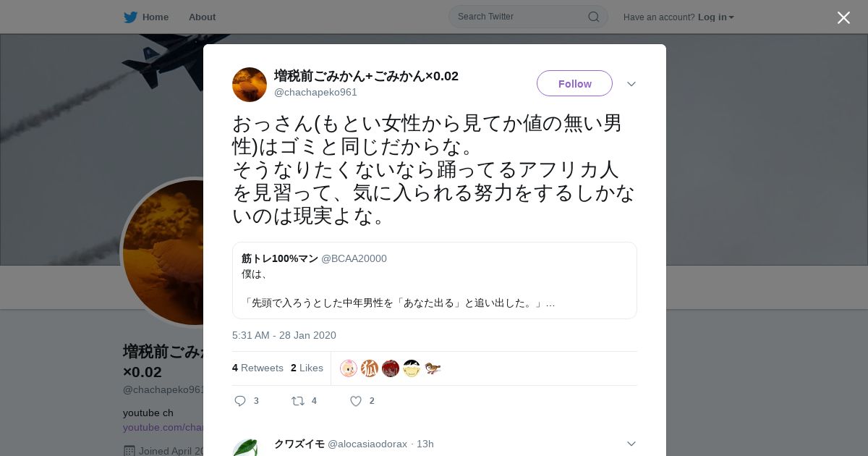Focus the Search Twitter input field
Image resolution: width=868 pixels, height=456 pixels.
pyautogui.click(x=521, y=17)
